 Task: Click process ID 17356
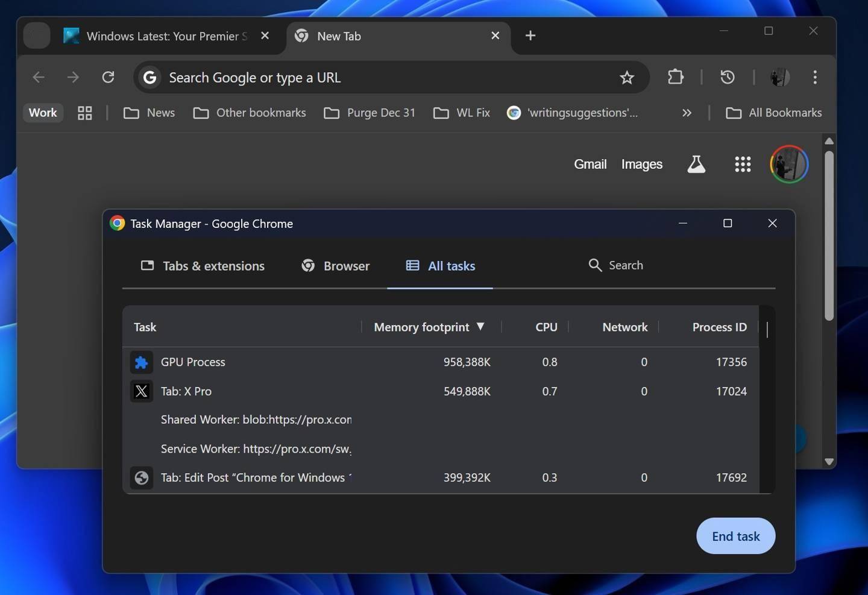[731, 362]
